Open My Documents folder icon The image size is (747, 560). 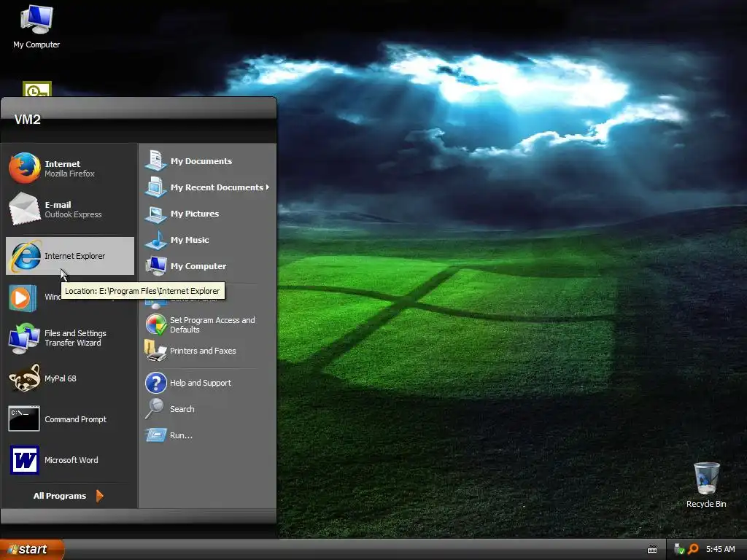(x=156, y=160)
